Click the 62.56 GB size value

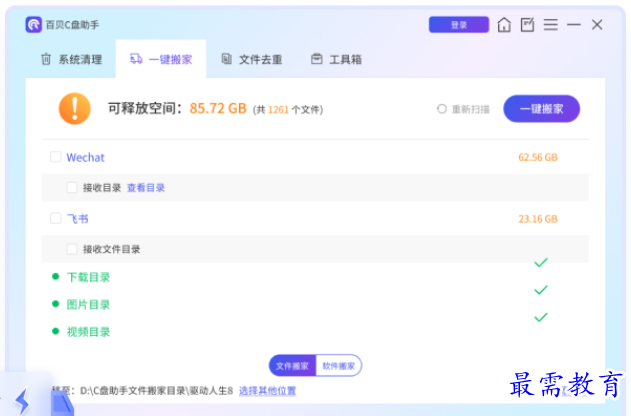[x=538, y=157]
